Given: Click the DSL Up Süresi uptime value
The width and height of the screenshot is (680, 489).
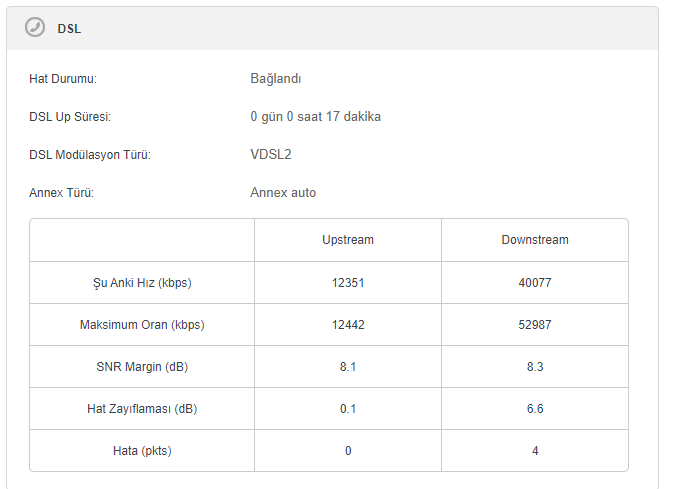Looking at the screenshot, I should [315, 117].
